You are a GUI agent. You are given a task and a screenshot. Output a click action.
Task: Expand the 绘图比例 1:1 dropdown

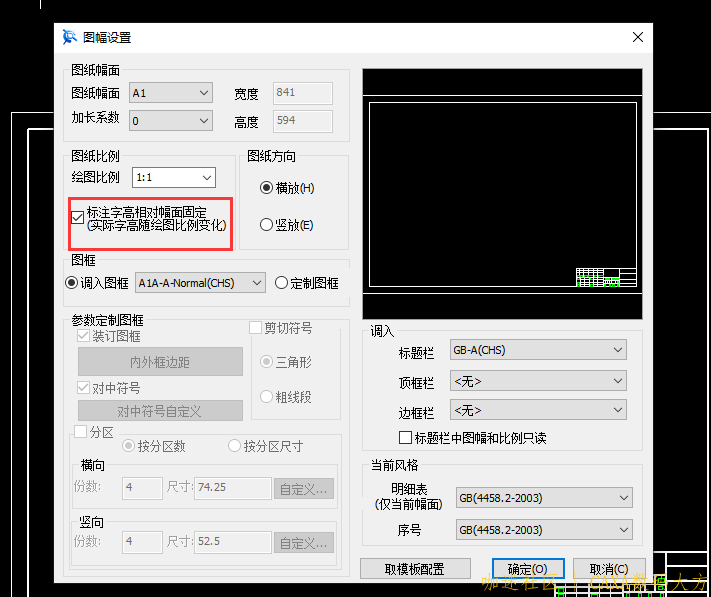[x=174, y=178]
